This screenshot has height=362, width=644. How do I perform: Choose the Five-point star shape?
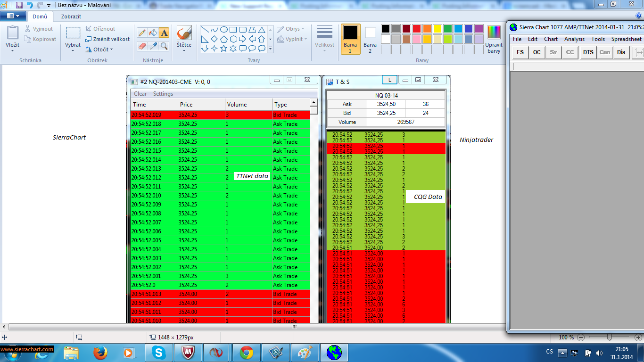click(x=223, y=49)
